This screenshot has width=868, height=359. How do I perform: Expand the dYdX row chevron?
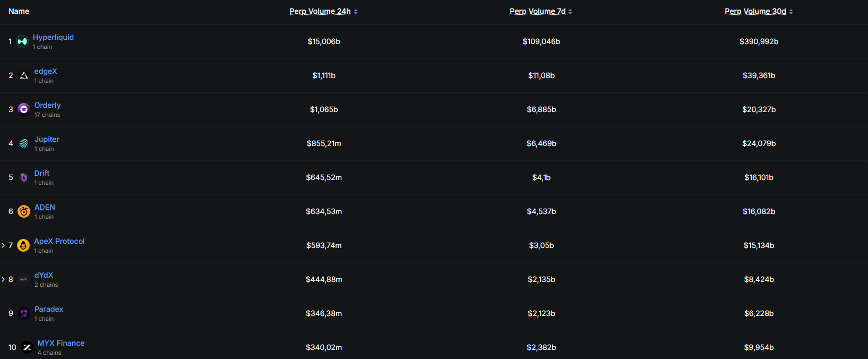tap(3, 279)
